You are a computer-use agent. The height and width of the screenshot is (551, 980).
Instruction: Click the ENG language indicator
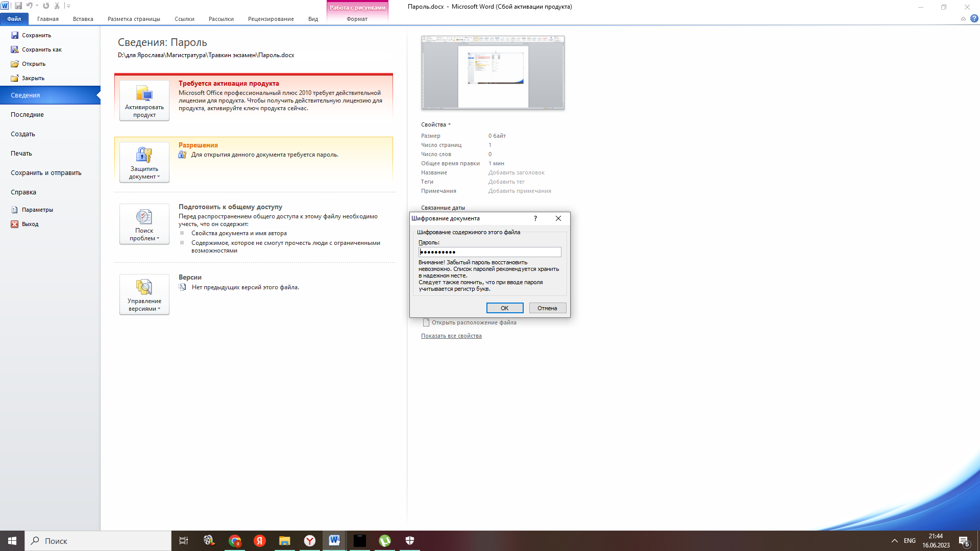tap(910, 541)
